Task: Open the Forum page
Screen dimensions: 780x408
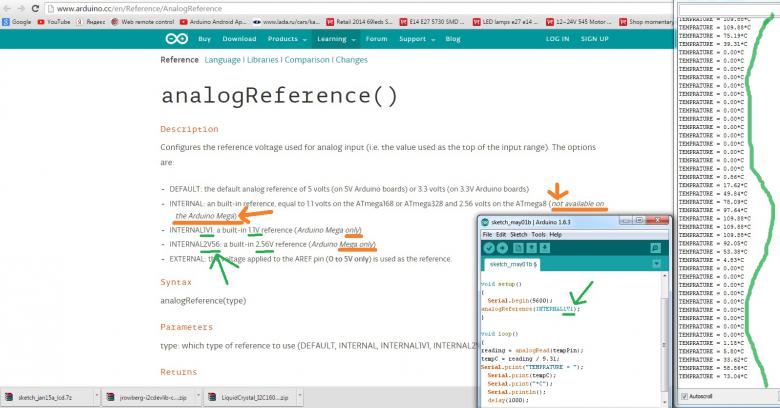Action: pyautogui.click(x=377, y=39)
